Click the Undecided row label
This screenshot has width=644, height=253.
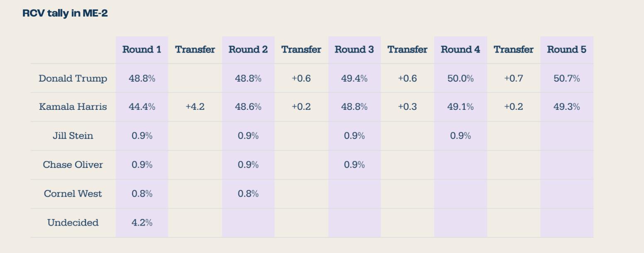click(73, 223)
